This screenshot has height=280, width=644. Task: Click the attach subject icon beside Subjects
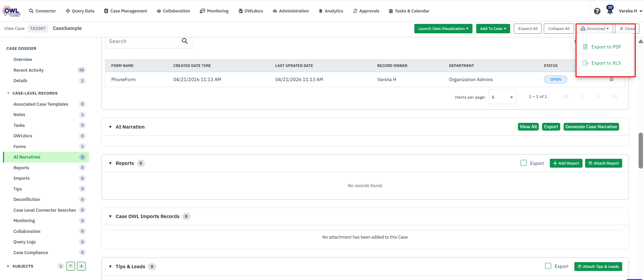(71, 266)
